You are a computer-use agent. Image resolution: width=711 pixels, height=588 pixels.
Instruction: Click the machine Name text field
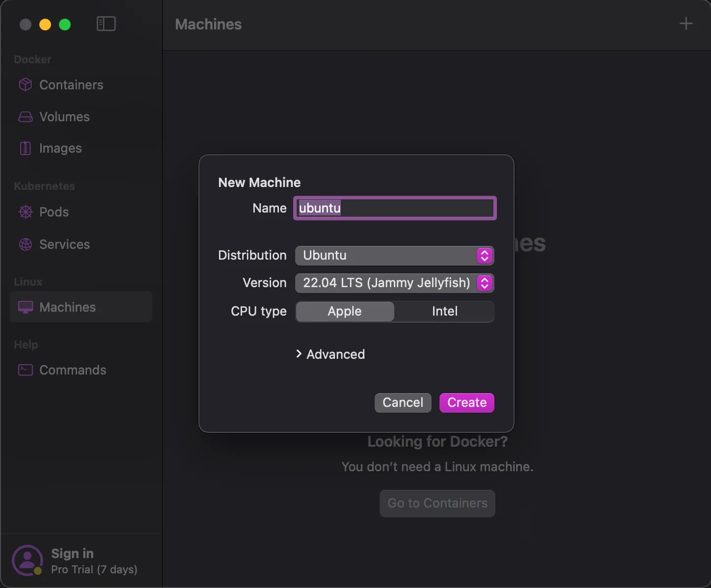click(395, 208)
